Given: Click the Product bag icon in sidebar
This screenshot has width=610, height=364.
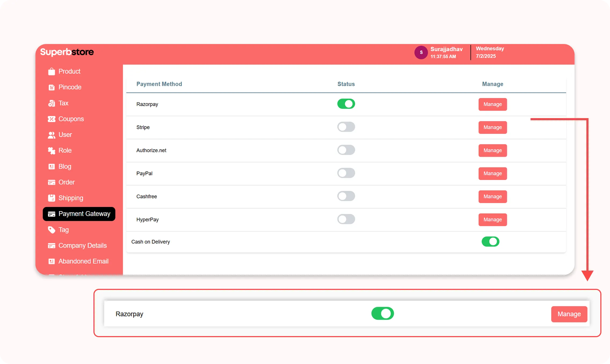Looking at the screenshot, I should 51,71.
